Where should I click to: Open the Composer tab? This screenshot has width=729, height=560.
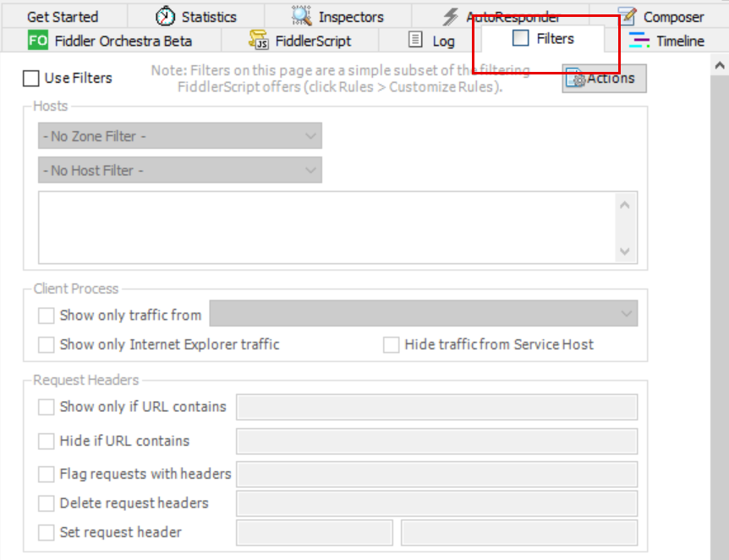[660, 16]
